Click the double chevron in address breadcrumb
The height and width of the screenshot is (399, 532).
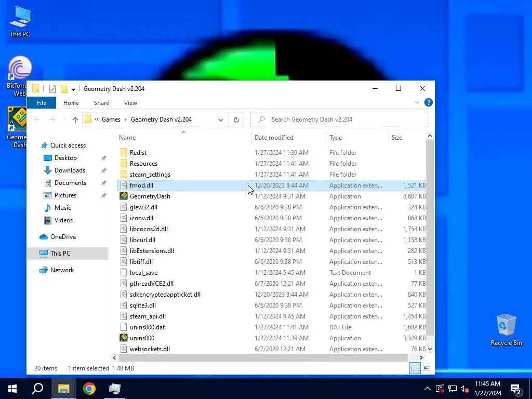[x=97, y=119]
